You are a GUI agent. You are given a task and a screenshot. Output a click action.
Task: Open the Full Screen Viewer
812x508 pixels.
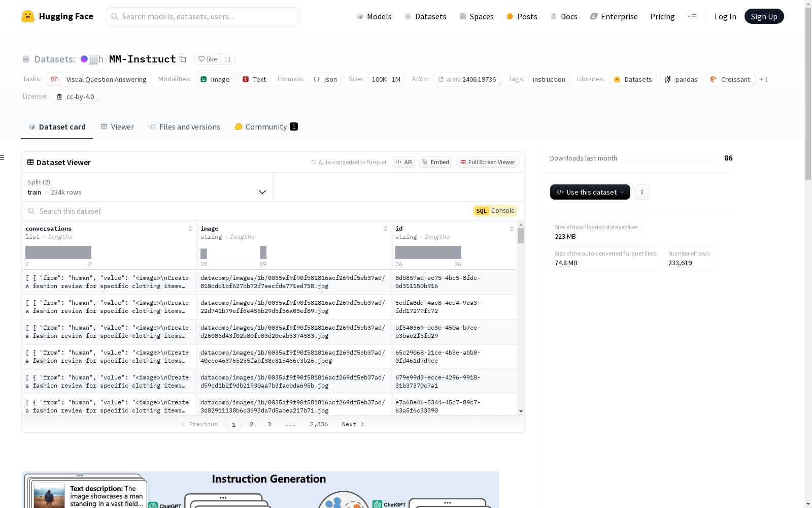[x=488, y=162]
